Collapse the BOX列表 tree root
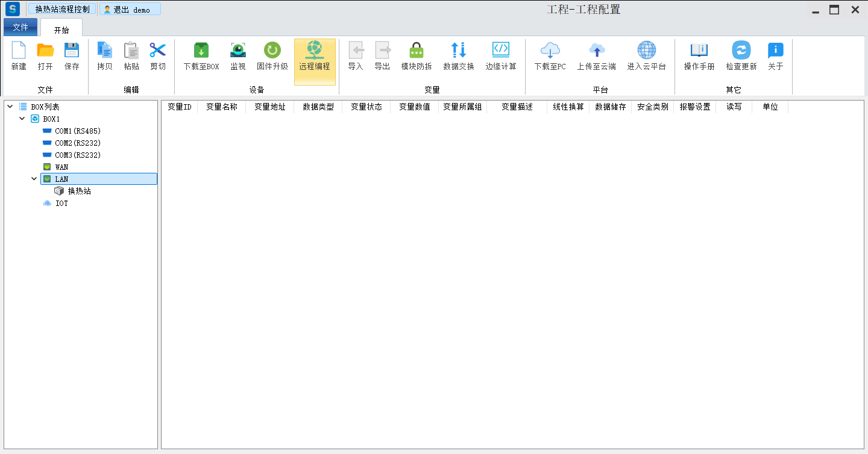 click(10, 107)
